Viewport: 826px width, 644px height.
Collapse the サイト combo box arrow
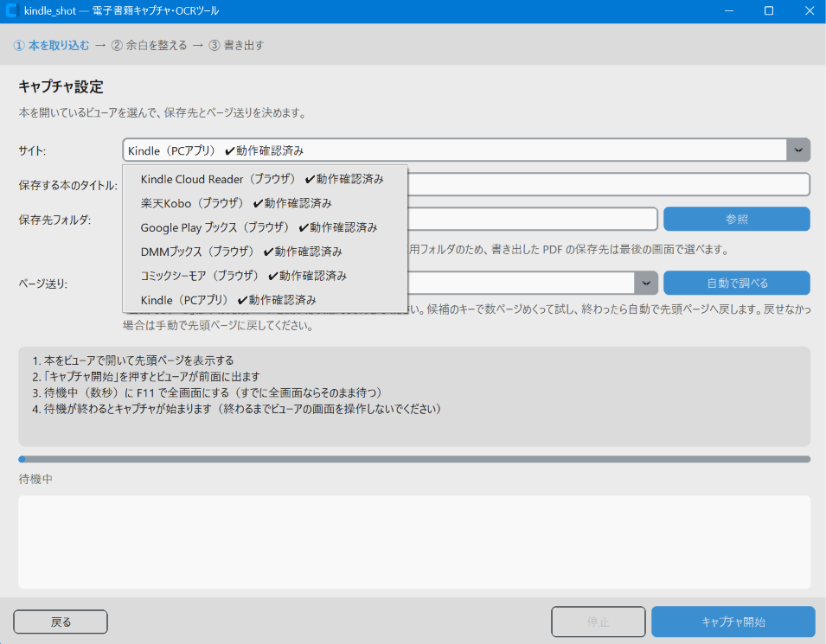click(x=798, y=150)
